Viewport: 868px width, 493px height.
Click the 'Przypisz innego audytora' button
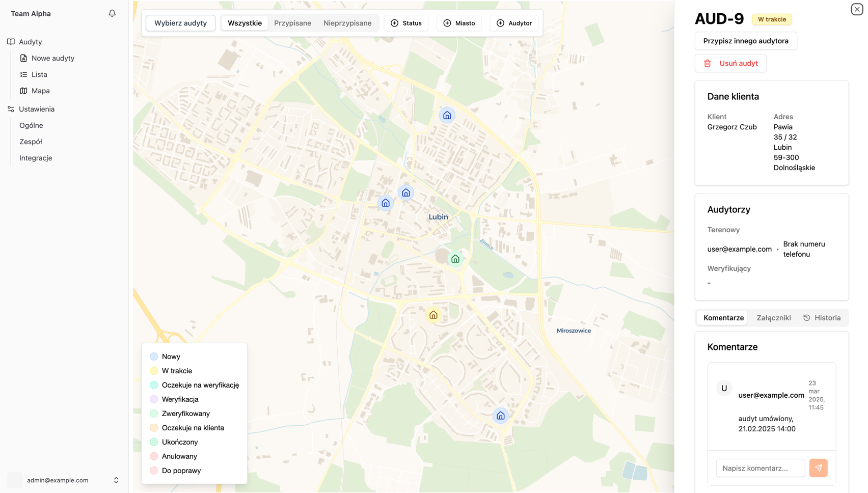click(x=745, y=41)
